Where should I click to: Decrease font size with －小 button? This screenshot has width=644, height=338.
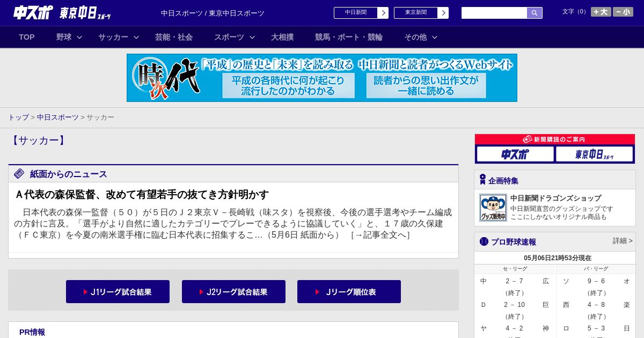(x=623, y=12)
